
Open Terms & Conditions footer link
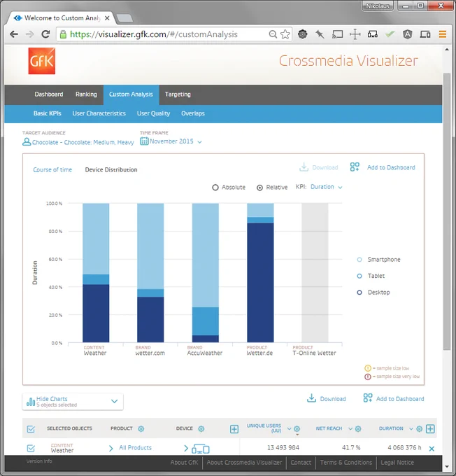point(346,462)
